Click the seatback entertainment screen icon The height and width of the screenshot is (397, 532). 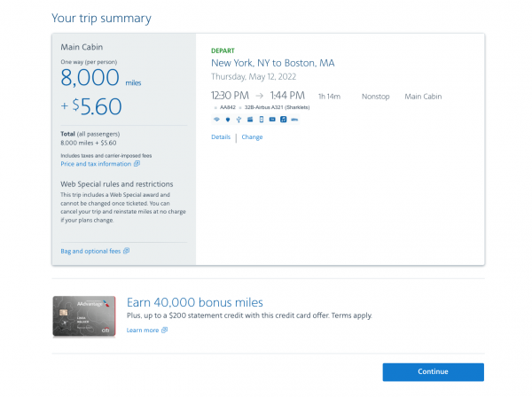coord(249,119)
